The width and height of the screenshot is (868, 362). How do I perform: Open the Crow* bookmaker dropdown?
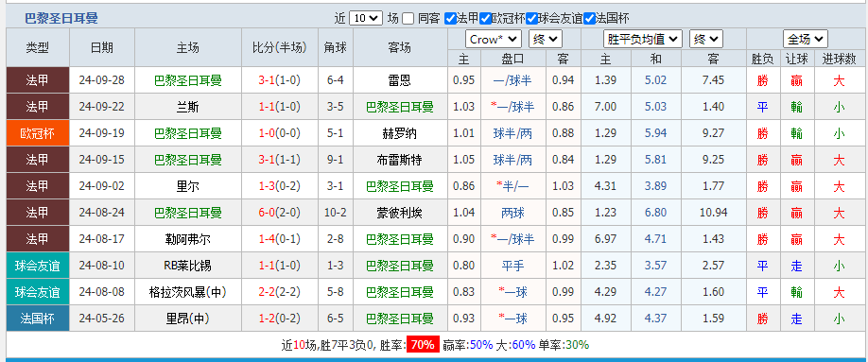click(x=494, y=40)
